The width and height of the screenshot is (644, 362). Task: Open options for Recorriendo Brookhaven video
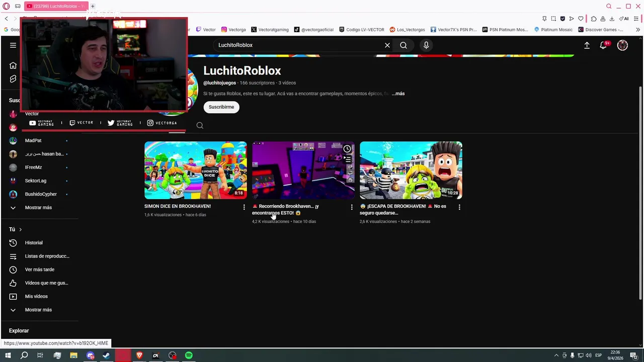point(352,207)
